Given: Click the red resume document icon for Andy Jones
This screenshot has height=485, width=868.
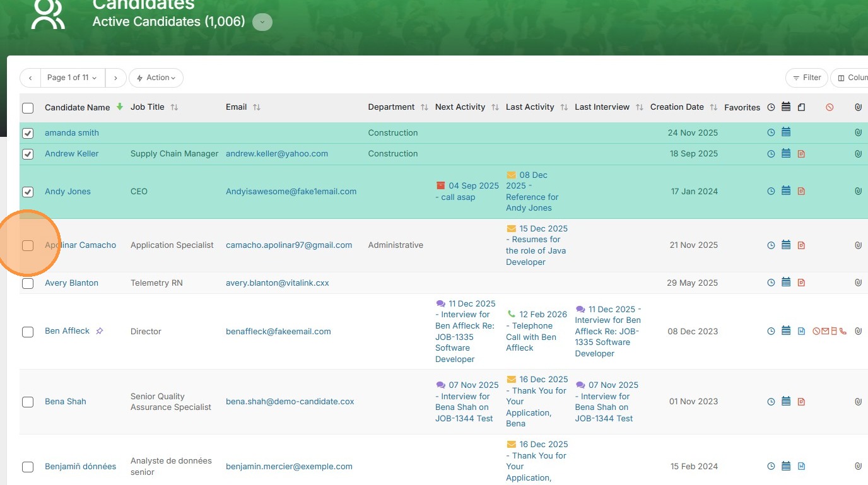Looking at the screenshot, I should (x=801, y=192).
